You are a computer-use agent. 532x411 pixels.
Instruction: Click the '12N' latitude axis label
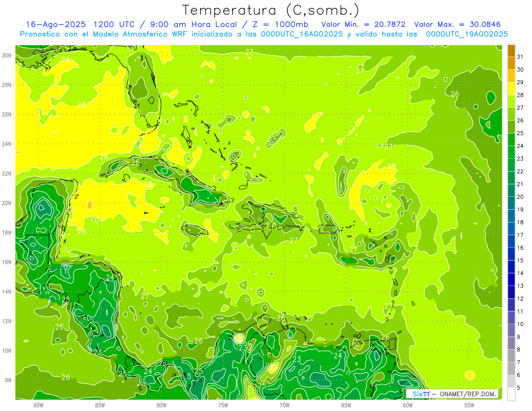coord(7,321)
